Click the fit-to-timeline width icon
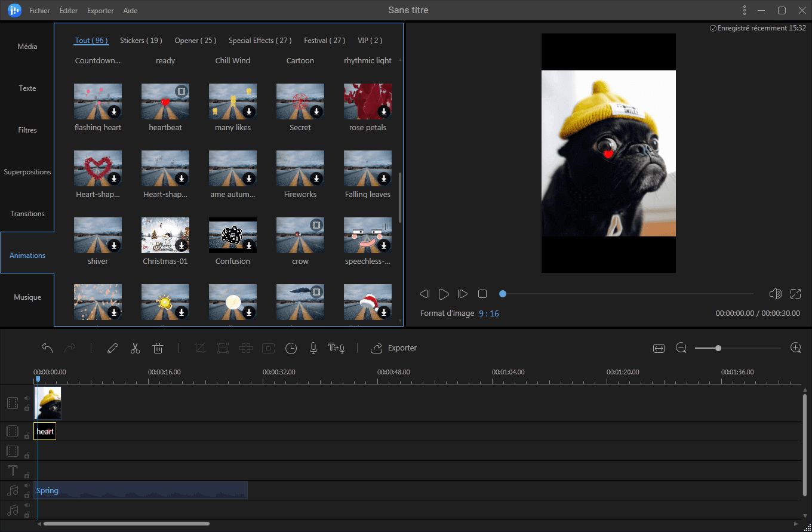Screen dimensions: 812x532 coord(659,348)
